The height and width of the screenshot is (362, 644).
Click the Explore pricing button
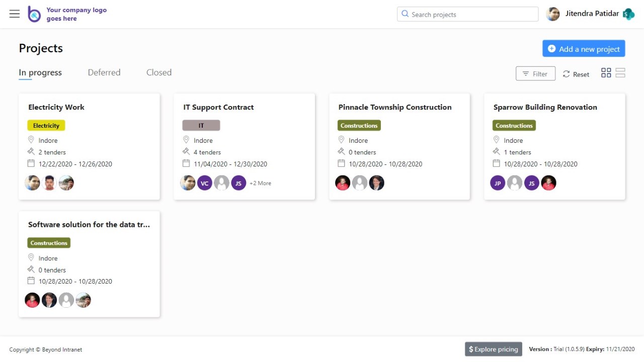493,349
